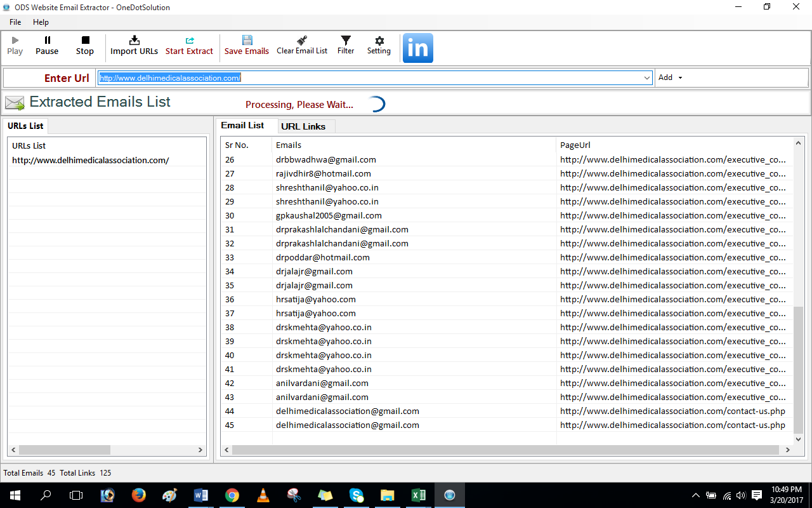Open Import URLs tool

tap(134, 46)
